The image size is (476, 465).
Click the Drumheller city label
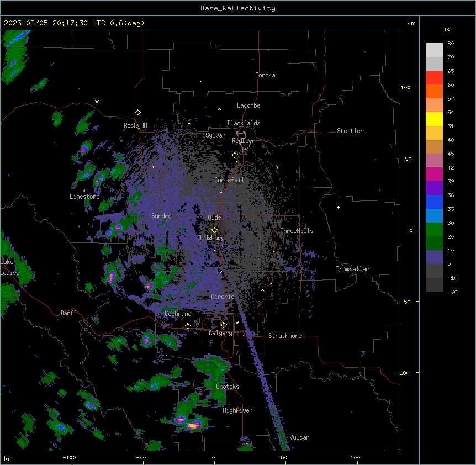click(352, 269)
